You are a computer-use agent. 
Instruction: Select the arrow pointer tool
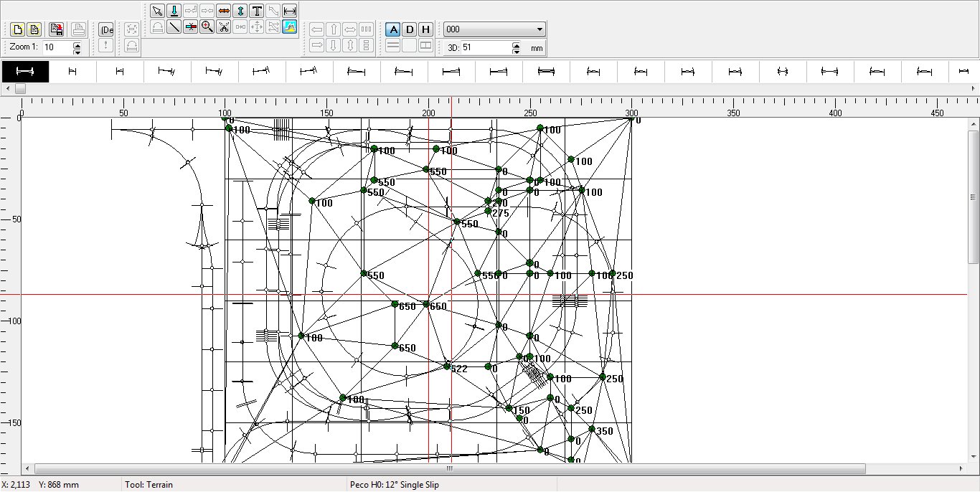(157, 11)
